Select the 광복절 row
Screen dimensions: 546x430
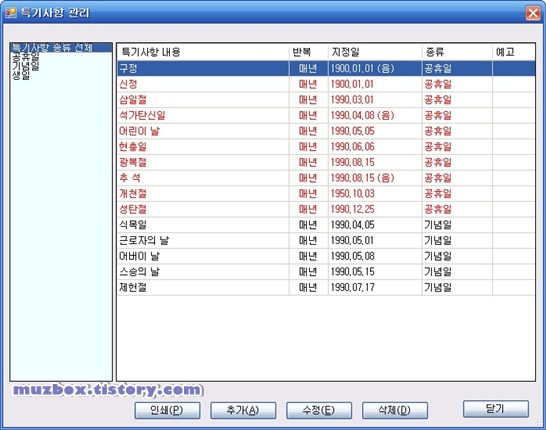click(x=326, y=163)
